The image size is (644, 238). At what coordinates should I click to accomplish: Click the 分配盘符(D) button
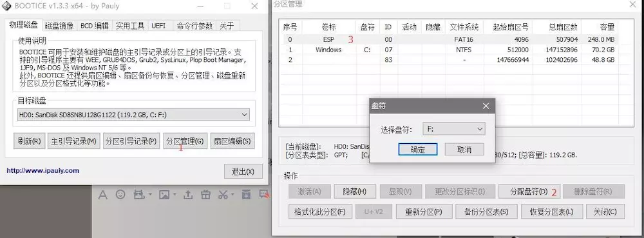[x=529, y=192]
